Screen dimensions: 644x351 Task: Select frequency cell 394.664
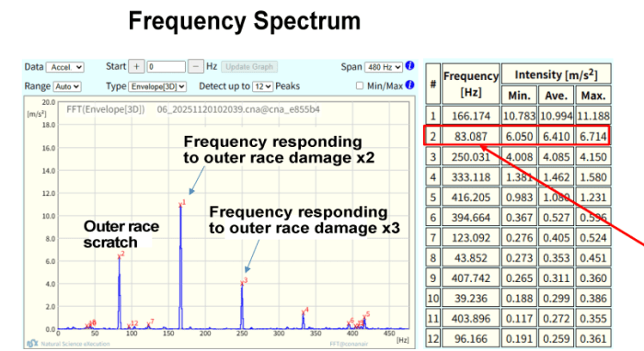(471, 218)
